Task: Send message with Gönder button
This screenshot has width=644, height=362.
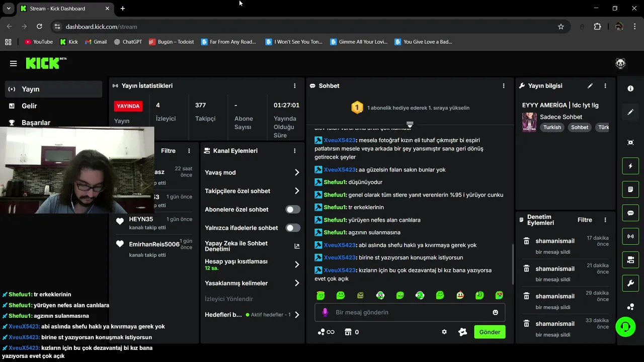Action: (490, 332)
